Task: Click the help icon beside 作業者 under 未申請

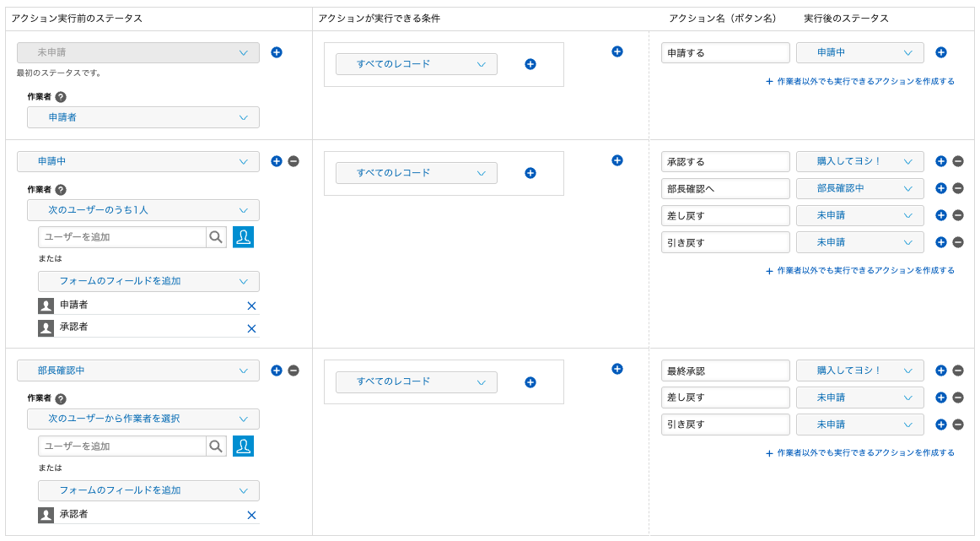Action: coord(61,97)
